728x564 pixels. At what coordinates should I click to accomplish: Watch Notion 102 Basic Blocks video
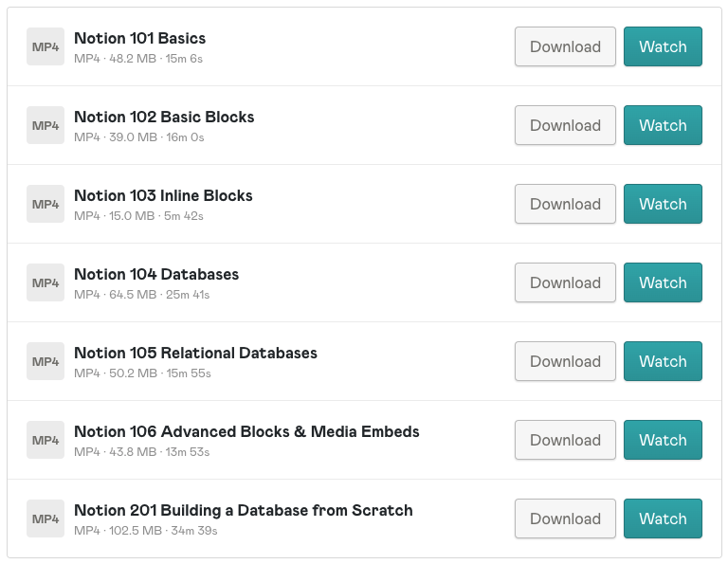coord(663,125)
